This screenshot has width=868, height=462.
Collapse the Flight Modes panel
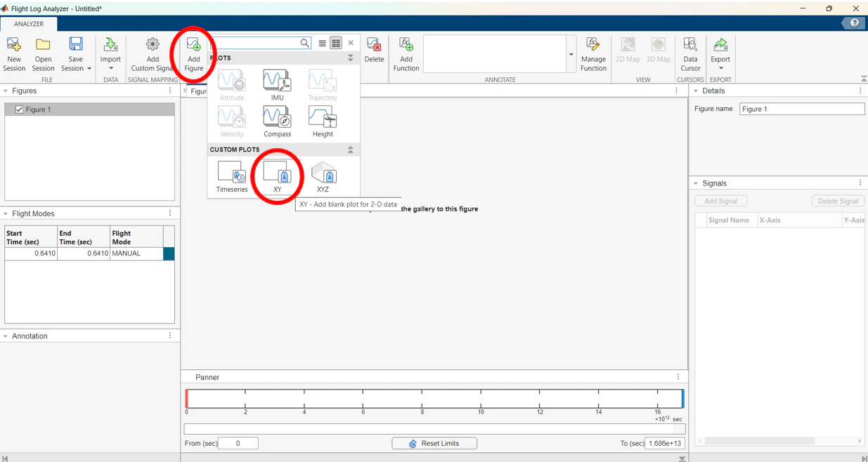pyautogui.click(x=6, y=213)
